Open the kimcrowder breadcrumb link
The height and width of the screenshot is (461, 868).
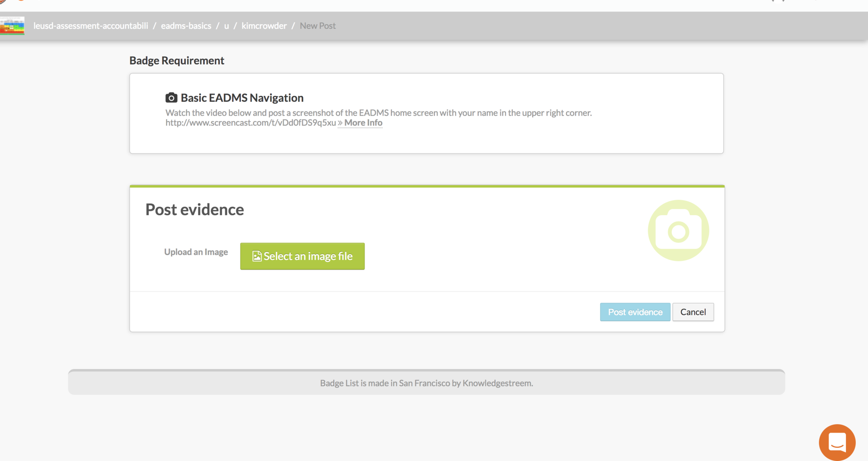tap(264, 26)
